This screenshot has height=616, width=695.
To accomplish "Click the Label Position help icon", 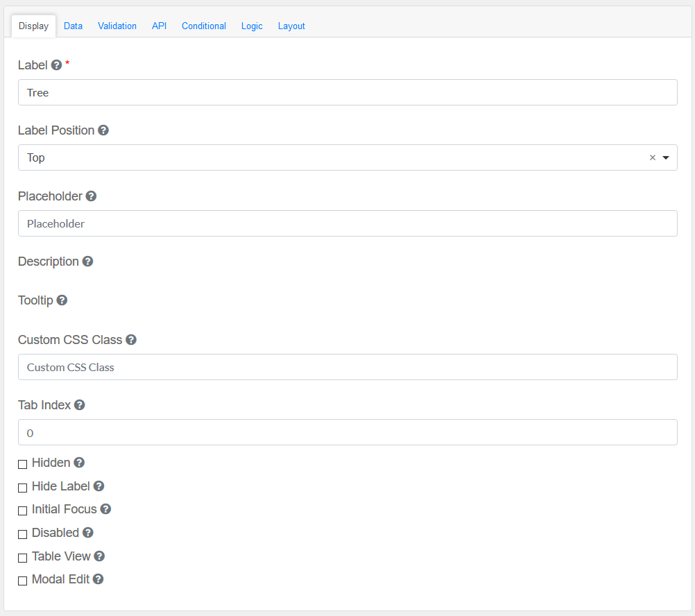I will [103, 130].
